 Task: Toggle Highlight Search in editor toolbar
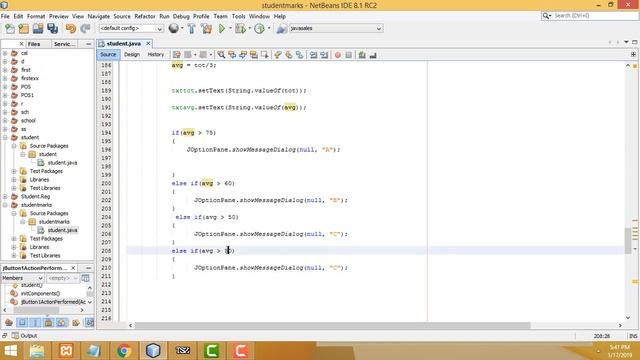[x=253, y=55]
